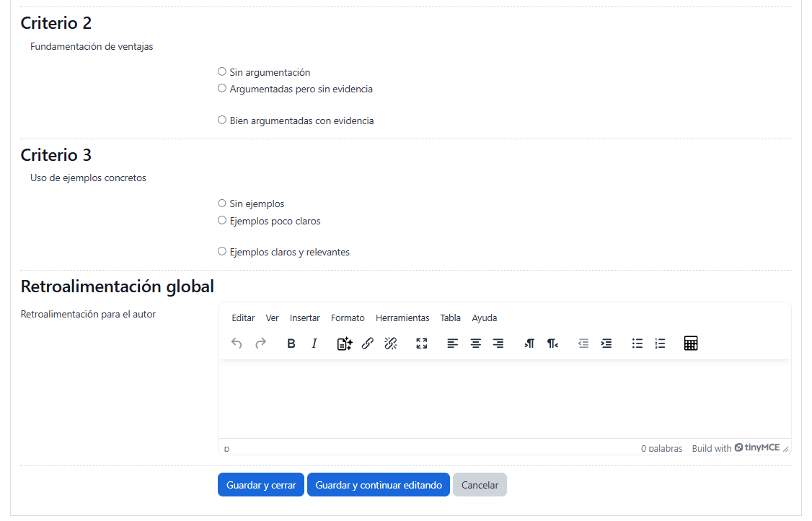Select 'Ejemplos poco claros' for Criterio 3
The width and height of the screenshot is (812, 521).
[x=222, y=220]
